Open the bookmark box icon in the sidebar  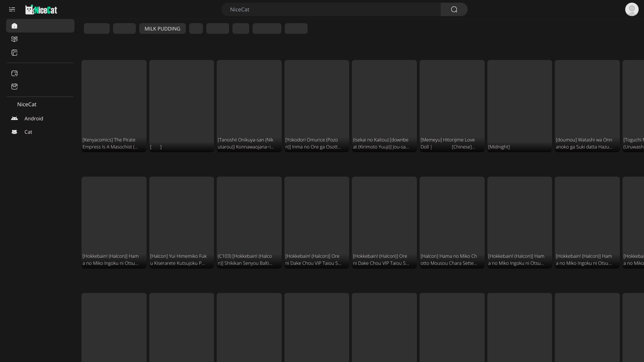click(14, 86)
